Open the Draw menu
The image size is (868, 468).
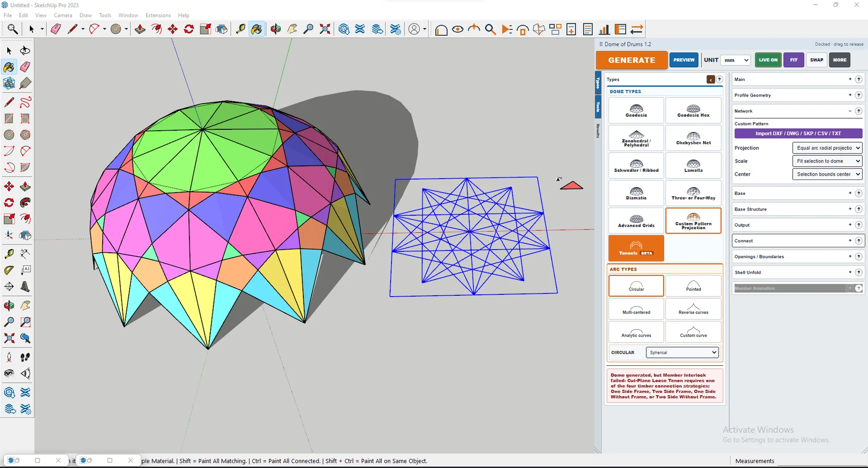click(85, 15)
